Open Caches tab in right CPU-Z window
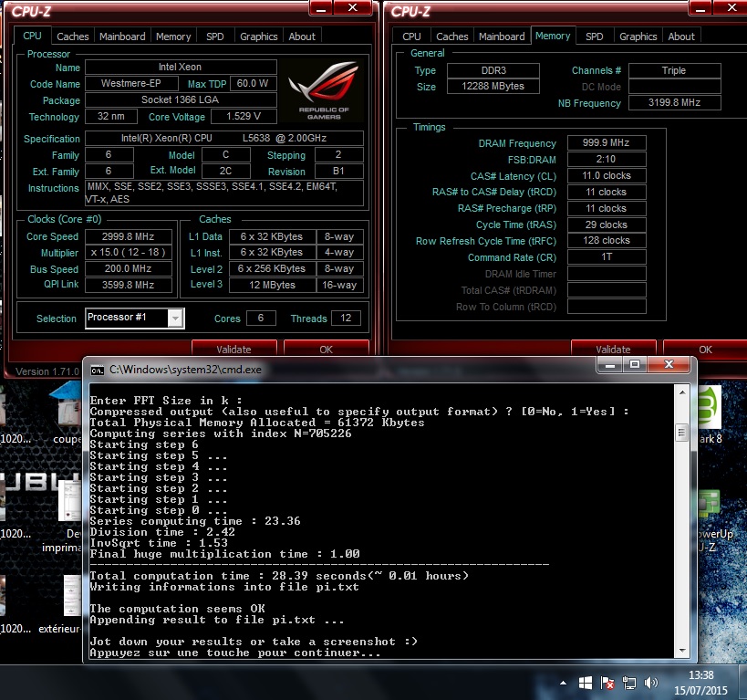747x700 pixels. 452,37
